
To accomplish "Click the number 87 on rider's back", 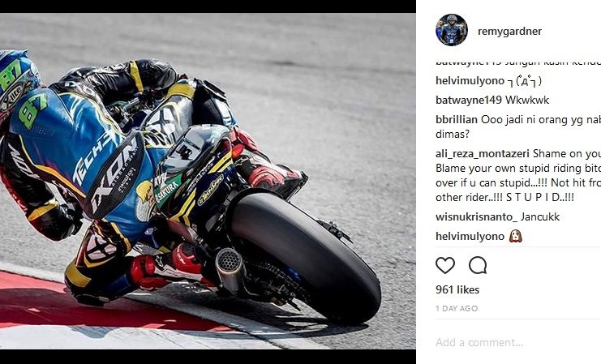I will point(32,111).
